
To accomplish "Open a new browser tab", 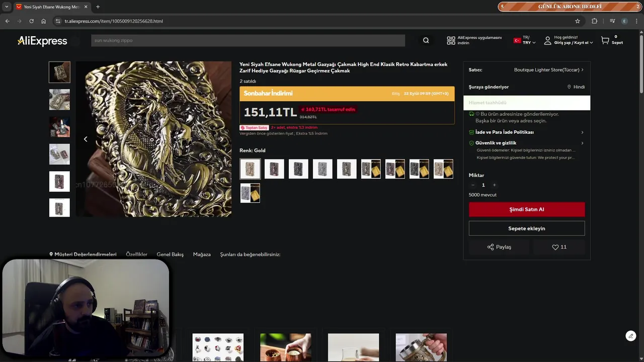I will click(x=98, y=7).
